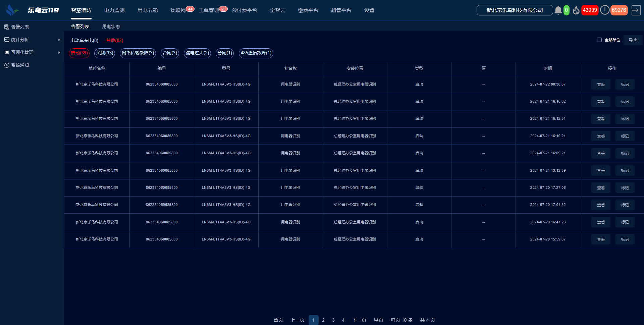644x325 pixels.
Task: Click the fire alarm flame icon
Action: [x=576, y=10]
